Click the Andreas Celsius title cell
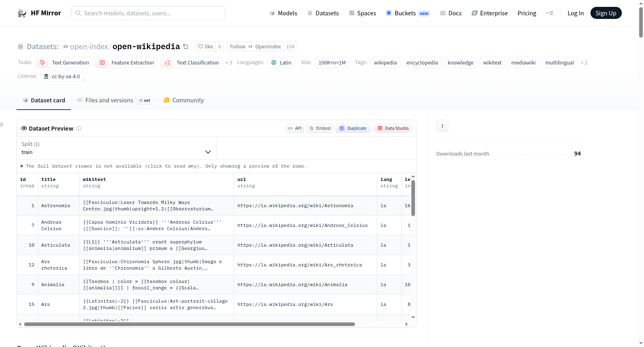 pyautogui.click(x=58, y=226)
